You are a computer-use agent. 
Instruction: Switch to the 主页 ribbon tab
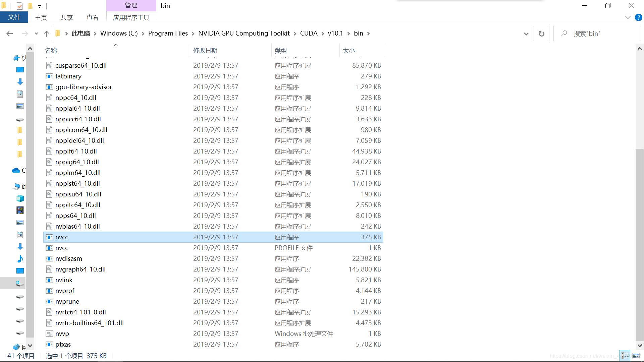pyautogui.click(x=41, y=17)
